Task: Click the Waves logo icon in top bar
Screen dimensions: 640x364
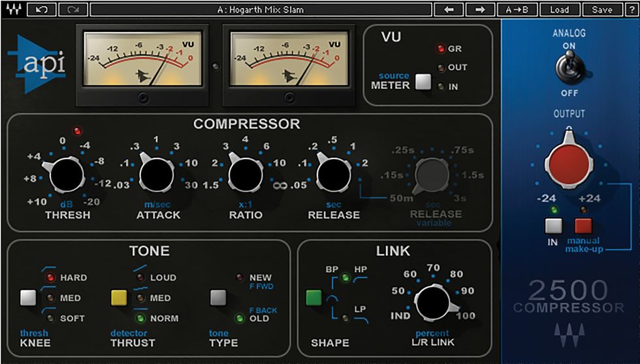Action: point(12,9)
